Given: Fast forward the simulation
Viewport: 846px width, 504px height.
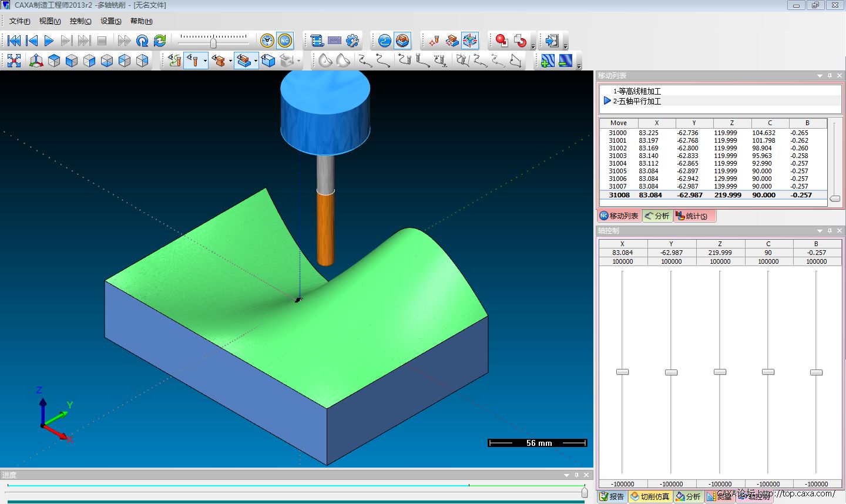Looking at the screenshot, I should (x=124, y=41).
